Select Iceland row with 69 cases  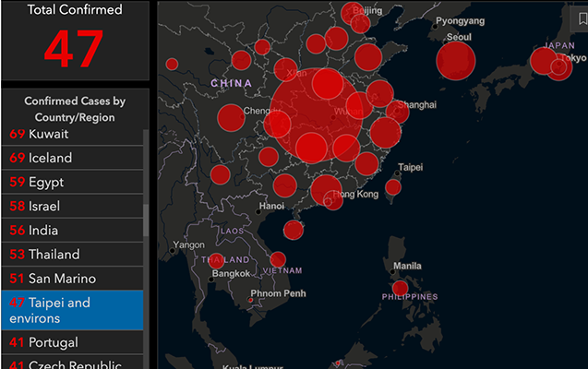point(72,158)
